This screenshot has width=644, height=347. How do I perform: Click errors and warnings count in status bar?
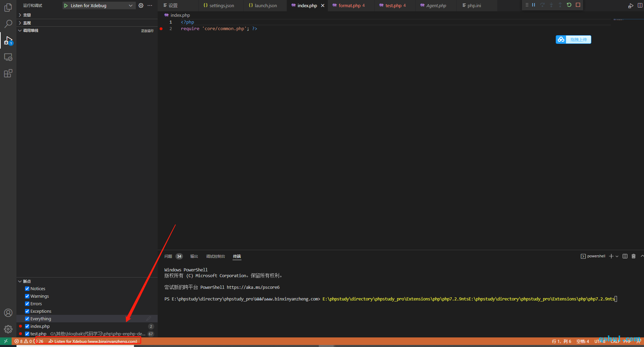tap(29, 341)
